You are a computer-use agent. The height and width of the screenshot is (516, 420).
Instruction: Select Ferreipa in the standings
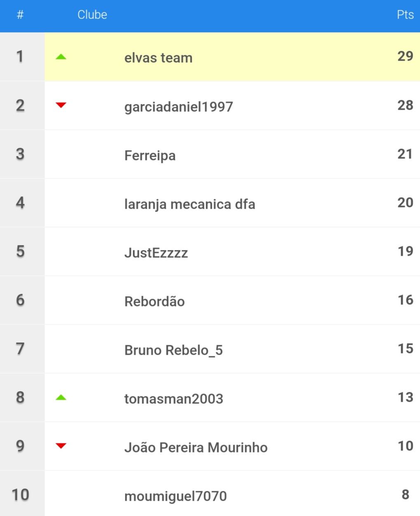click(150, 156)
